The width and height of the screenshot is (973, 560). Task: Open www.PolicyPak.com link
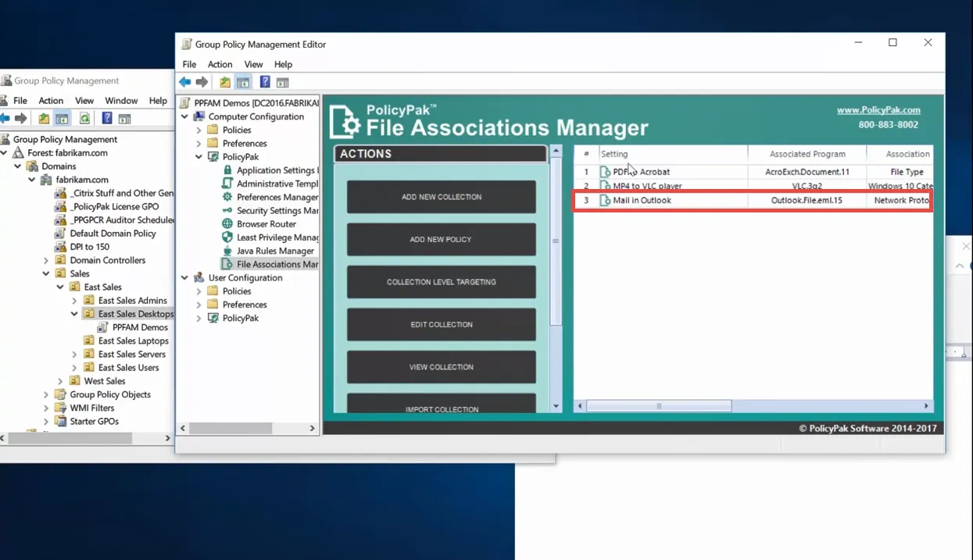click(x=878, y=110)
